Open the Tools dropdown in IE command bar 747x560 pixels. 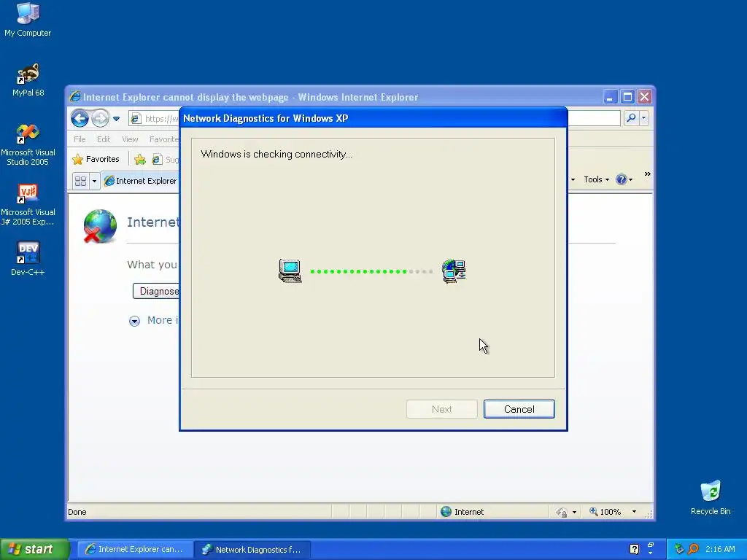pos(597,179)
